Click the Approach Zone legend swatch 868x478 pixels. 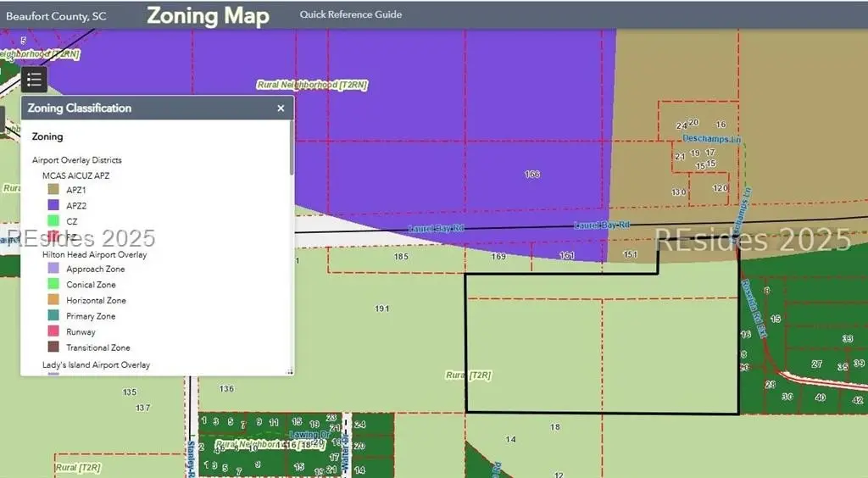[53, 269]
